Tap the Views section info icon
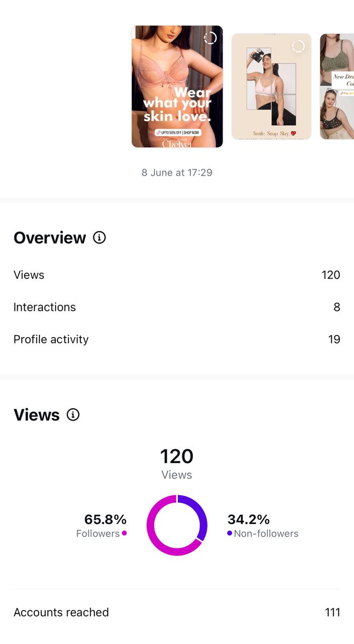 click(x=73, y=415)
